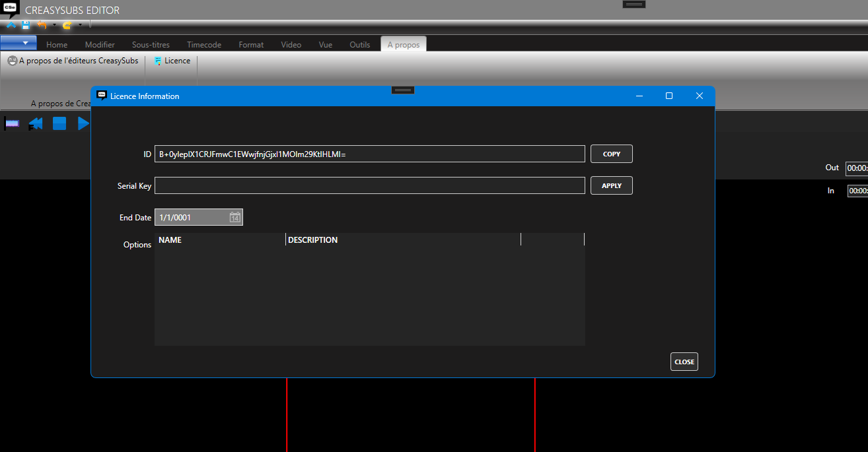Stop playback with the square button
The height and width of the screenshot is (452, 868).
59,123
